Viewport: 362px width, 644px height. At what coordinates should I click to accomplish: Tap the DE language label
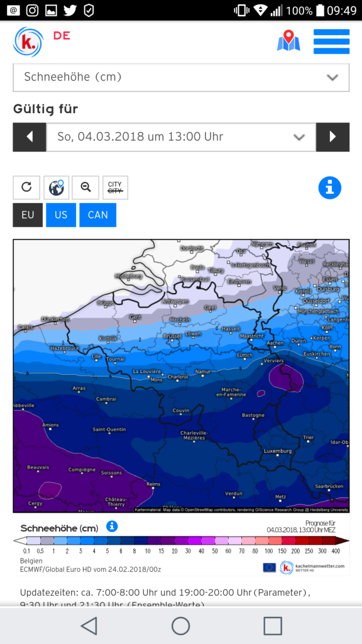62,36
